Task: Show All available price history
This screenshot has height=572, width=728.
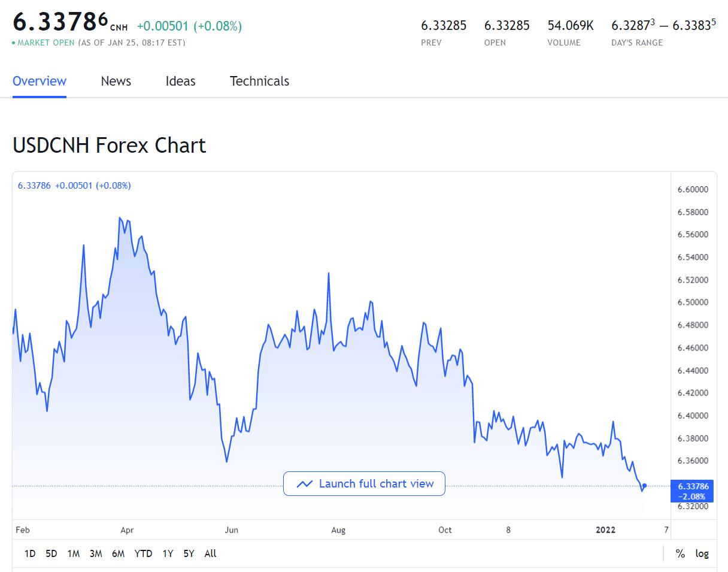Action: click(210, 553)
